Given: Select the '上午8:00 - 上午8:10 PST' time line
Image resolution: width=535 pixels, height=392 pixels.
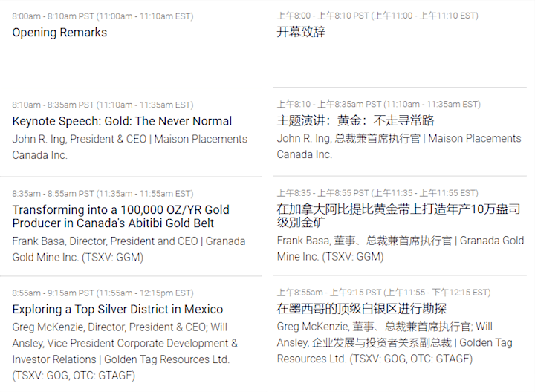Looking at the screenshot, I should click(x=377, y=16).
